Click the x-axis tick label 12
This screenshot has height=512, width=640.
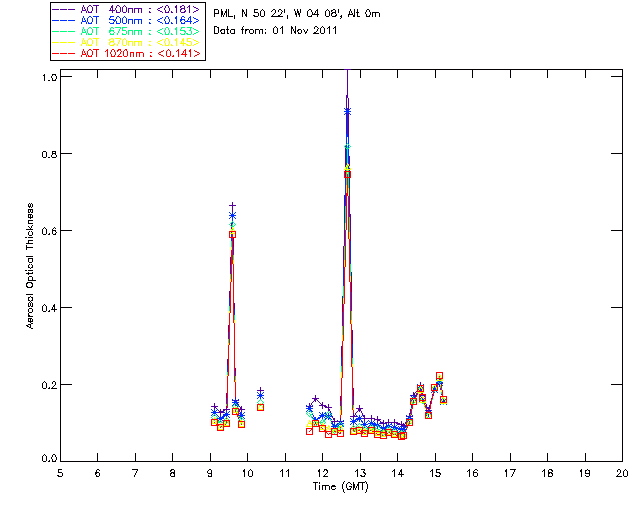click(322, 473)
